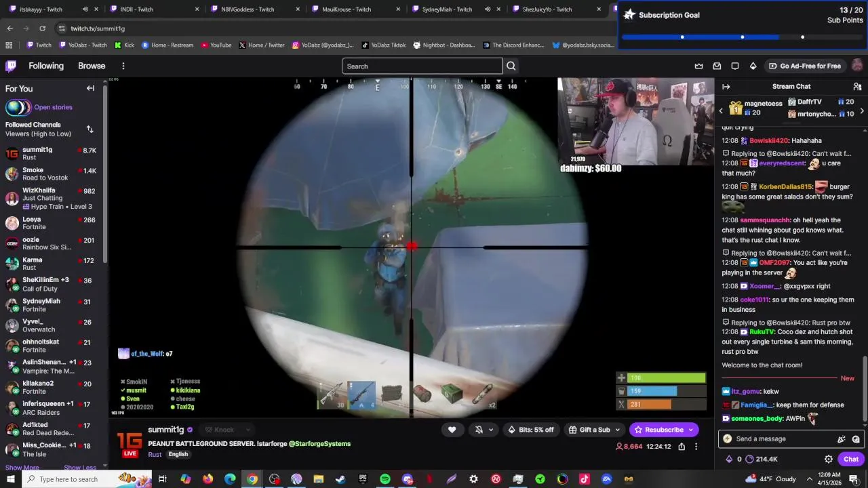
Task: Open Spotify from the taskbar
Action: coord(384,479)
